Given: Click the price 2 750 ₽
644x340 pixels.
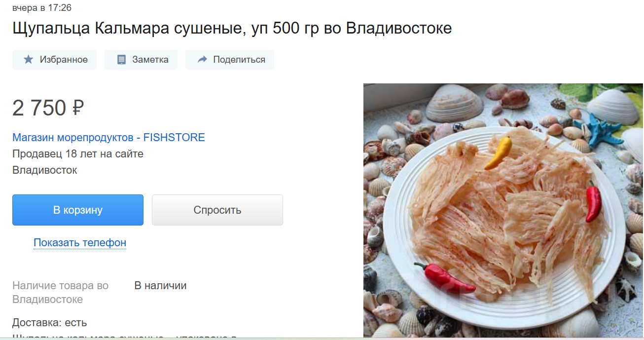Looking at the screenshot, I should coord(48,108).
